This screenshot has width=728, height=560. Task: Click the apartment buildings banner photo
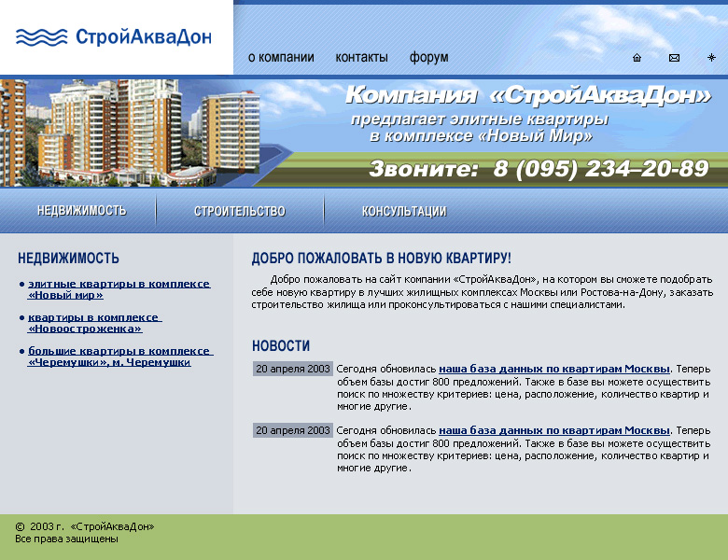(x=130, y=133)
